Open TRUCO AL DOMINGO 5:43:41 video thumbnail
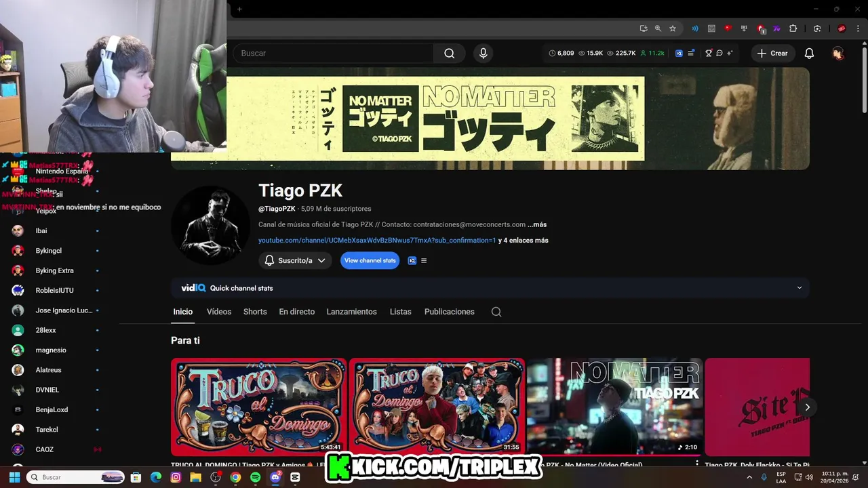 [259, 407]
